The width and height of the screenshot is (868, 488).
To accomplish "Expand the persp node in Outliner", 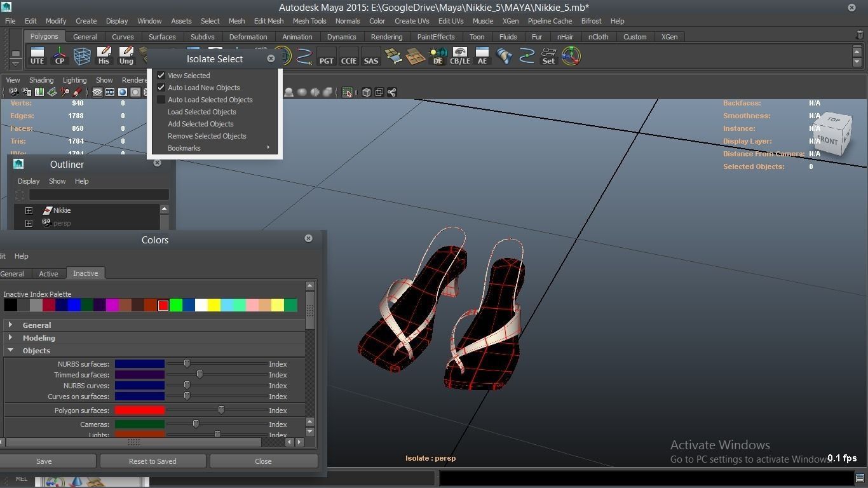I will point(29,223).
